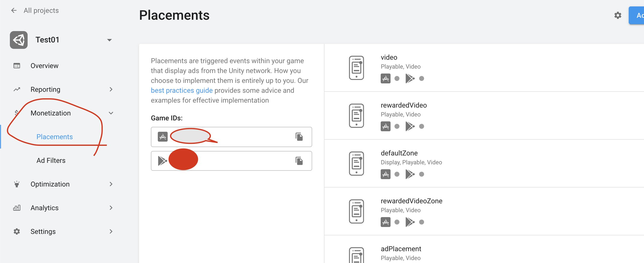Image resolution: width=644 pixels, height=263 pixels.
Task: Open Ad Filters in the sidebar
Action: [51, 160]
